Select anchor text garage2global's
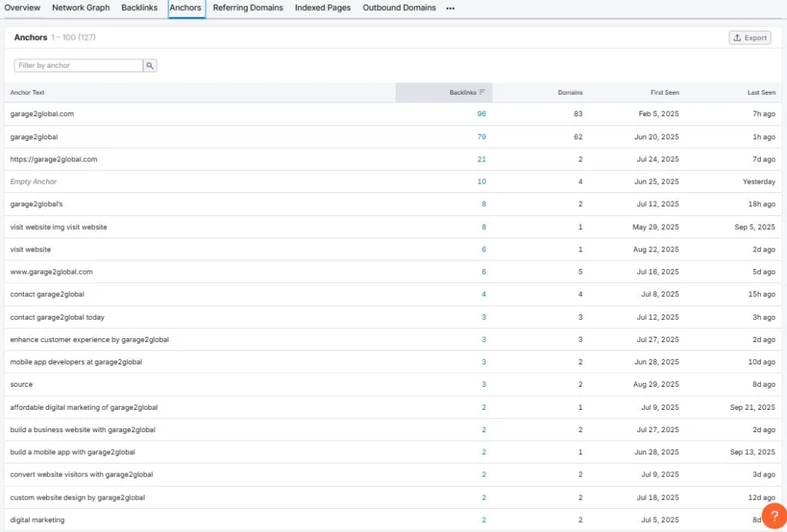This screenshot has width=787, height=532. [36, 204]
